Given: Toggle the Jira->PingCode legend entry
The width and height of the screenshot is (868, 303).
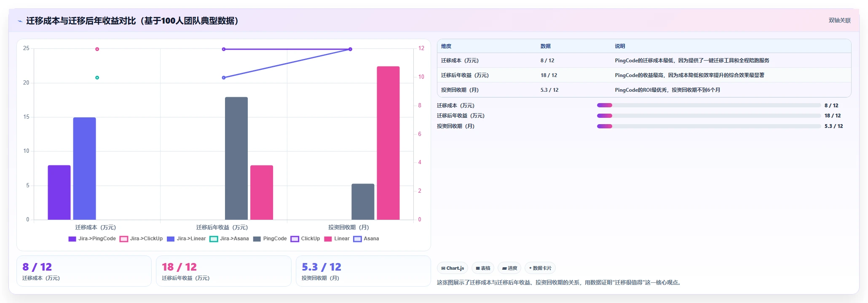Looking at the screenshot, I should (92, 239).
